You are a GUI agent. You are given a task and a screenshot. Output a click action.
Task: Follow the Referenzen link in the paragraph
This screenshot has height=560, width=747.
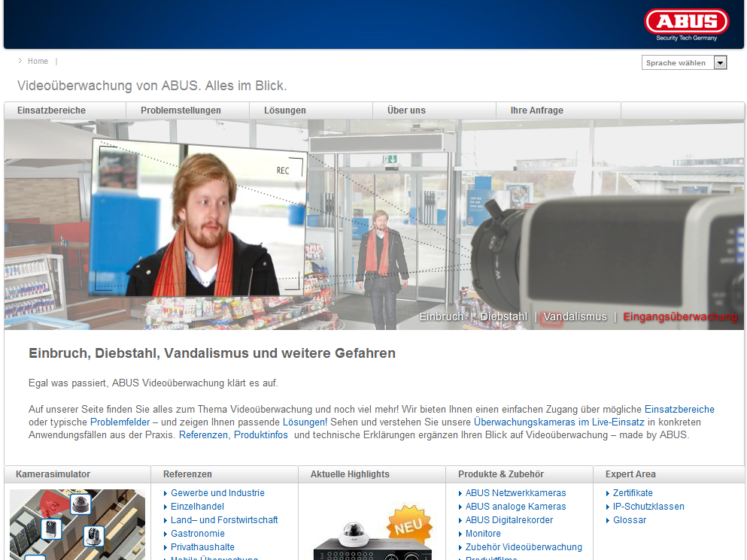[x=203, y=435]
